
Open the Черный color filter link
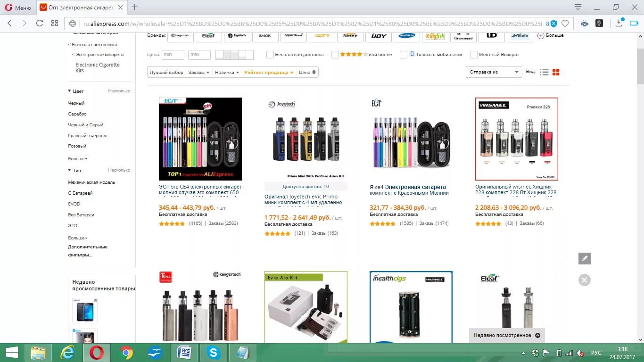pos(76,103)
